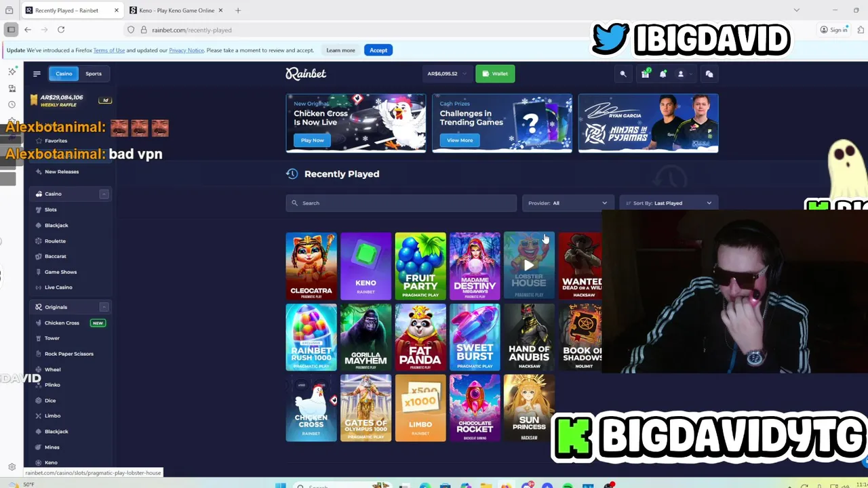Launch the Chicken Cross game tile
868x488 pixels.
tap(311, 408)
